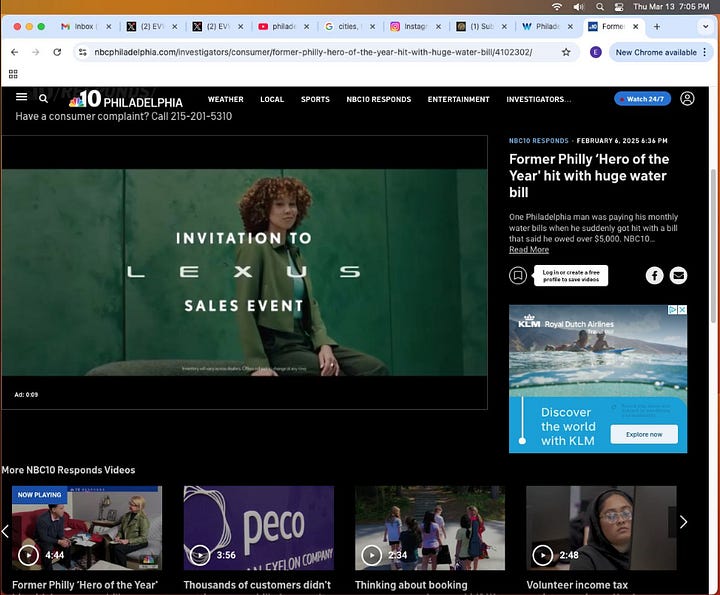Open Chrome profile avatar E
The width and height of the screenshot is (720, 595).
coord(596,52)
